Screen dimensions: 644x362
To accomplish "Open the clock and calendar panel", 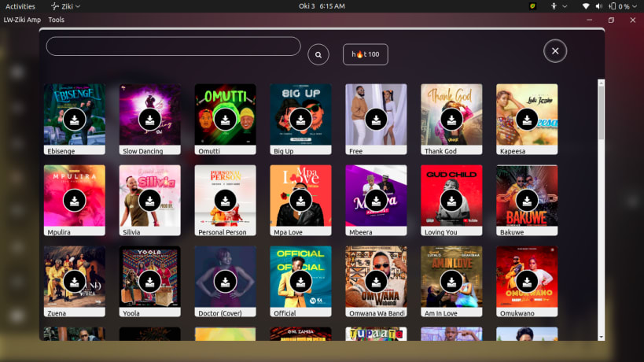I will point(322,6).
